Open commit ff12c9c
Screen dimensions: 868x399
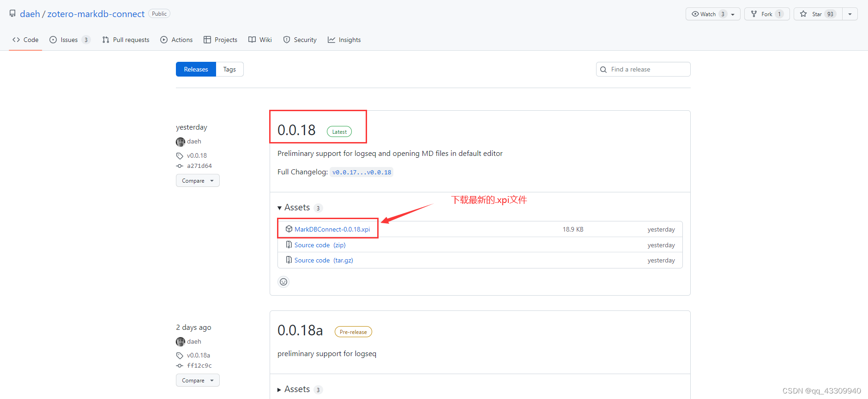199,365
